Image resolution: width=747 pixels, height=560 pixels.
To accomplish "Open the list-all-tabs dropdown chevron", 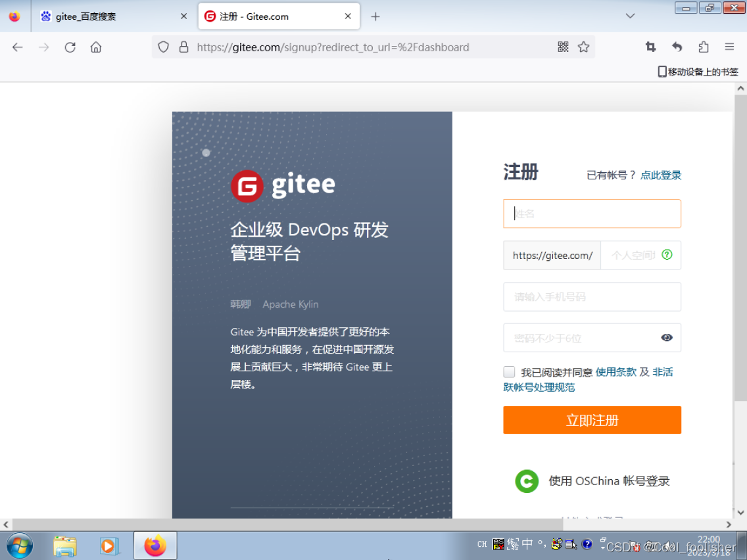I will 629,16.
